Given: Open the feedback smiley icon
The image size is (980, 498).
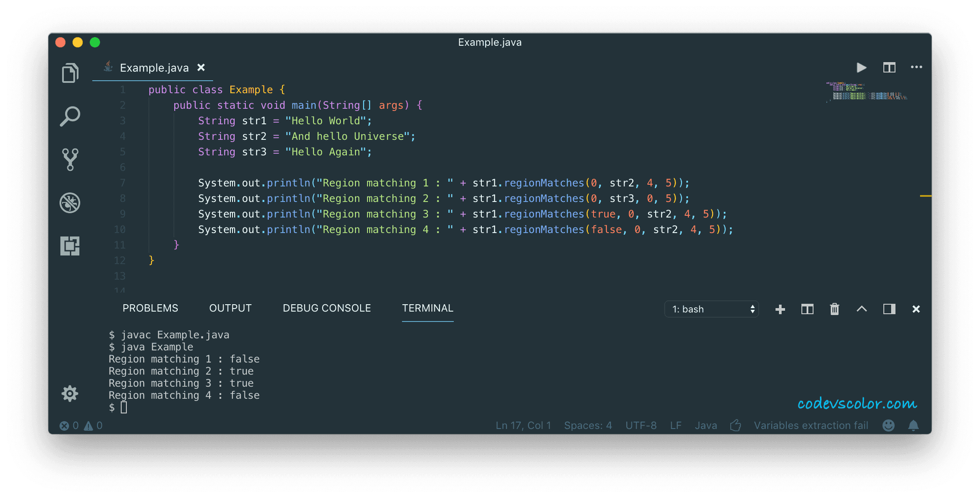Looking at the screenshot, I should (889, 426).
